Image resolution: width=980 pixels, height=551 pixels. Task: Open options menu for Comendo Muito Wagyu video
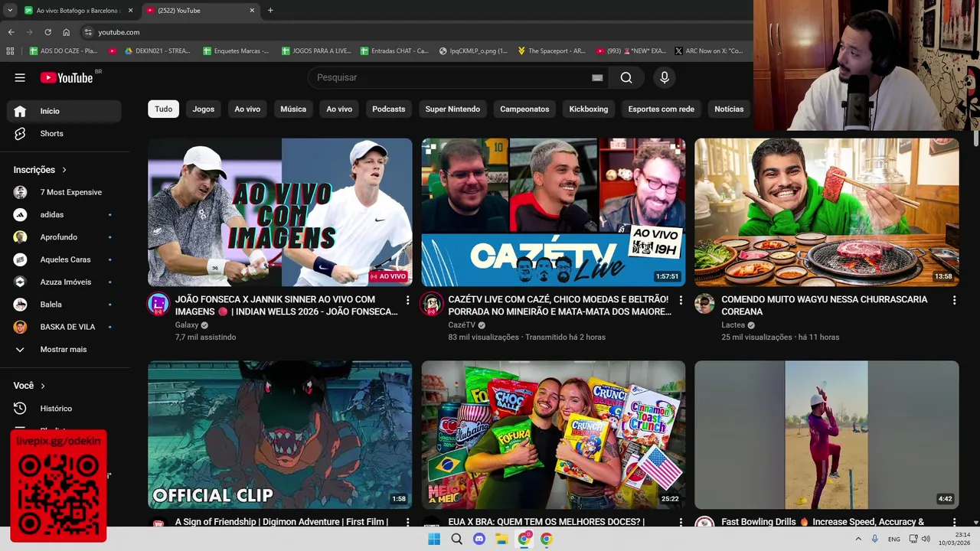coord(954,300)
